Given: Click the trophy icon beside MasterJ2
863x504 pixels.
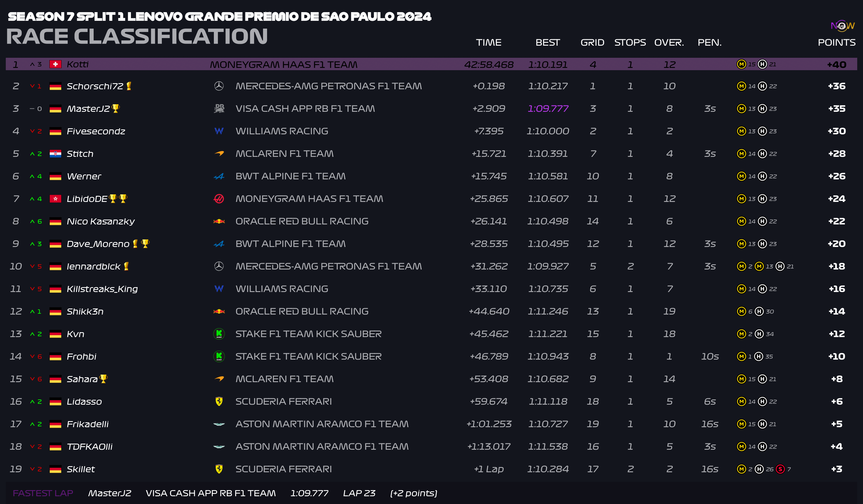Looking at the screenshot, I should tap(116, 109).
